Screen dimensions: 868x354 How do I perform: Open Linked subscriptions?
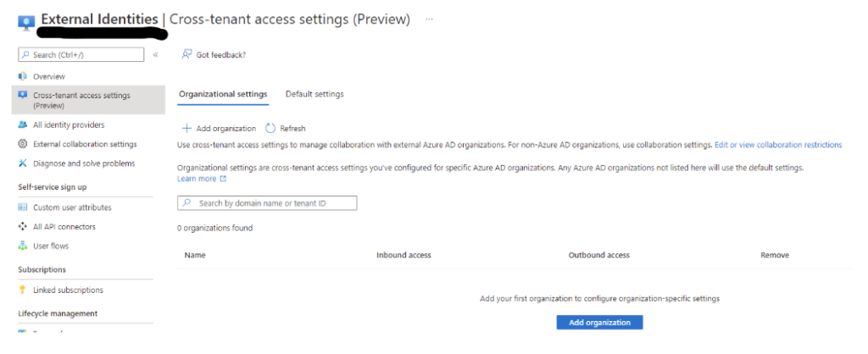point(68,290)
